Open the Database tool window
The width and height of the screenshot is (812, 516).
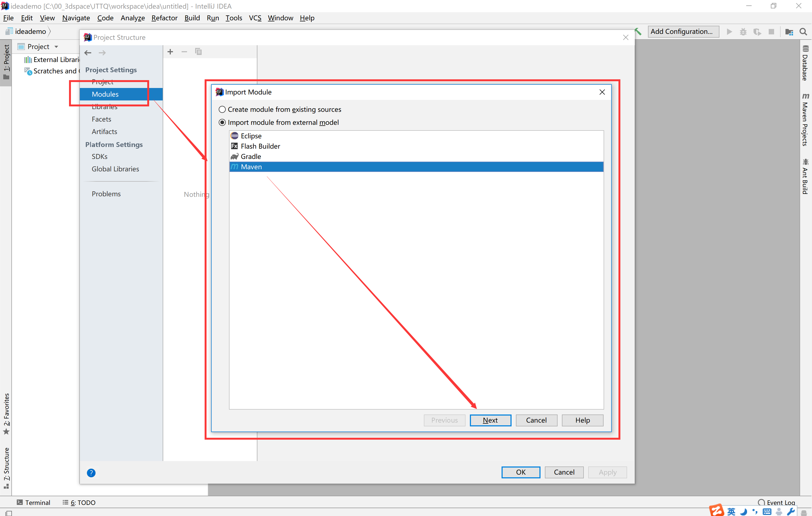[805, 63]
